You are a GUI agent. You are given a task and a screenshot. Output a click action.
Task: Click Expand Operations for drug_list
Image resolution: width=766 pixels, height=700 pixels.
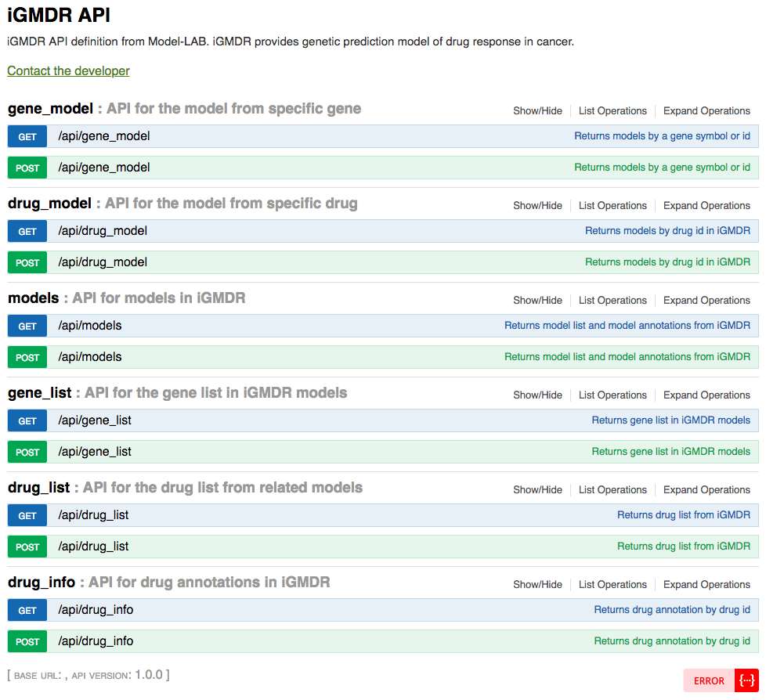click(706, 490)
